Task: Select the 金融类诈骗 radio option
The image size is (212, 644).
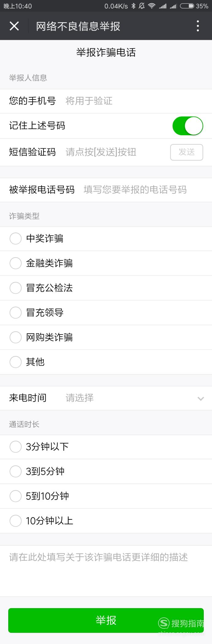Action: click(16, 263)
